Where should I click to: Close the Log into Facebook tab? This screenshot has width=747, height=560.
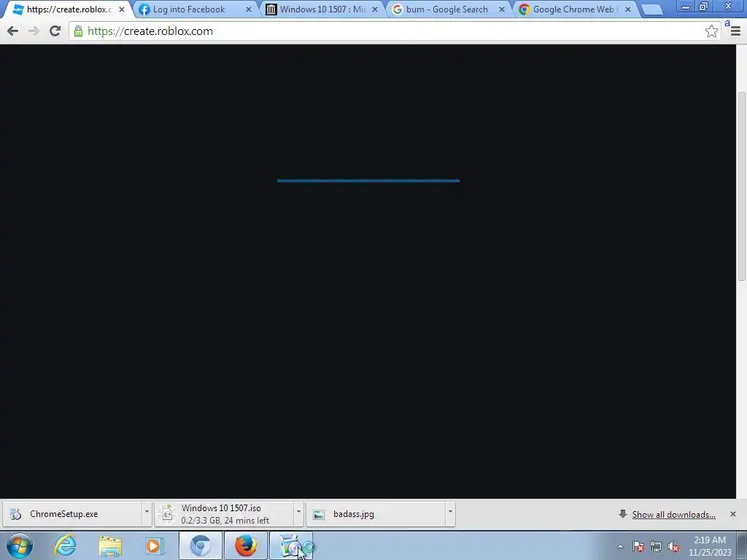coord(248,9)
